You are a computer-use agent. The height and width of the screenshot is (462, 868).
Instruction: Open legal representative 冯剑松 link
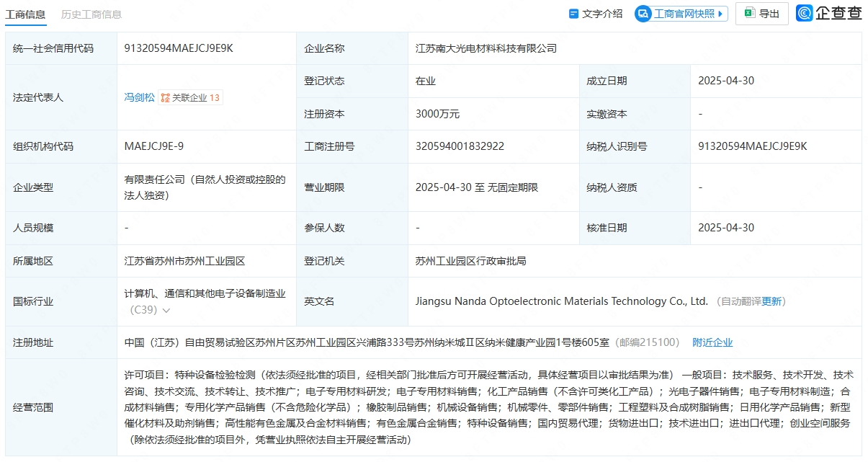tap(139, 97)
